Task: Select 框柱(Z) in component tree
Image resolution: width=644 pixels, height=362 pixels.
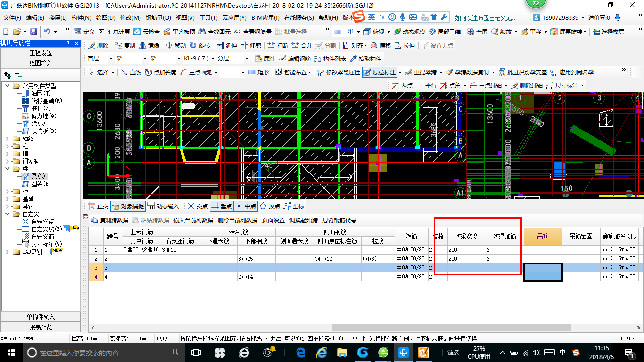Action: point(41,108)
